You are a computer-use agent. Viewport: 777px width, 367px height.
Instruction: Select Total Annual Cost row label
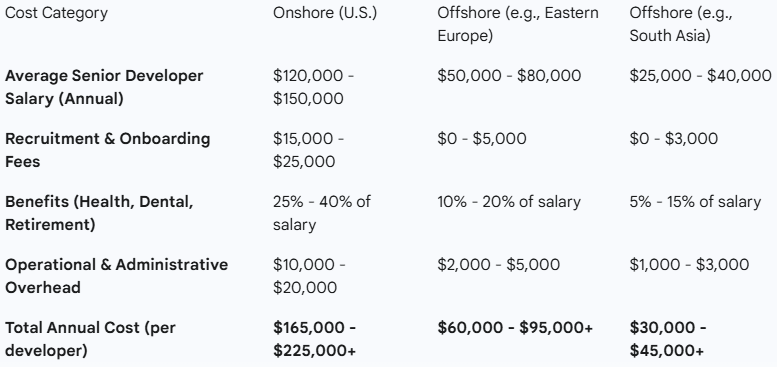click(90, 339)
